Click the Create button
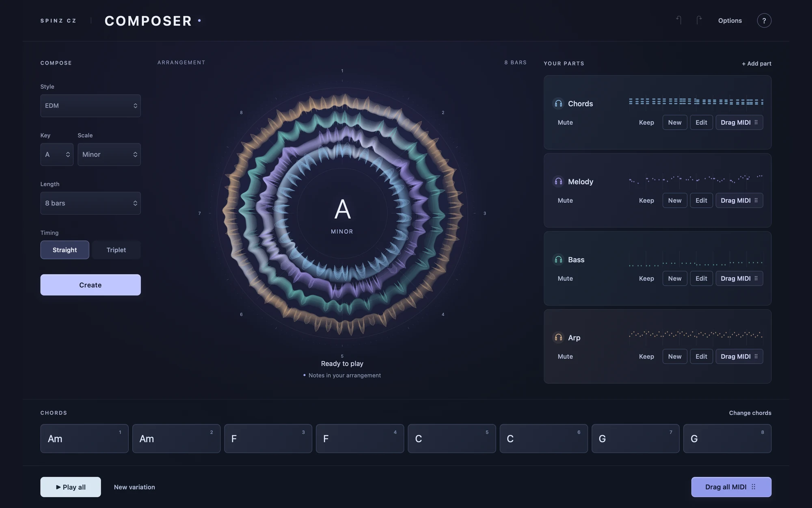Image resolution: width=812 pixels, height=508 pixels. [91, 285]
